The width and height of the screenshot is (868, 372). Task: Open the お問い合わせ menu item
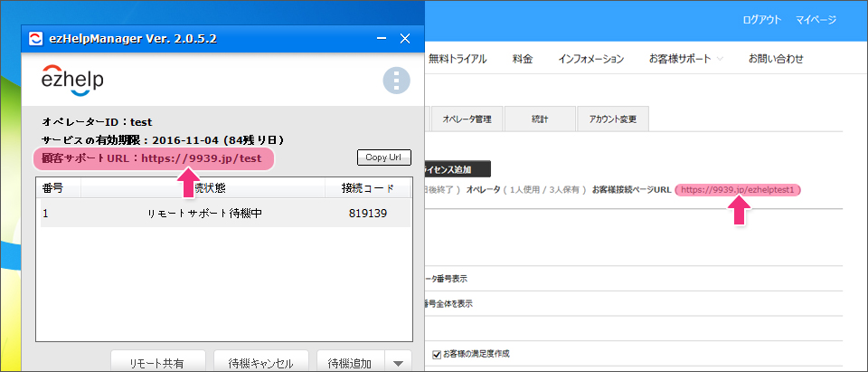click(x=776, y=59)
